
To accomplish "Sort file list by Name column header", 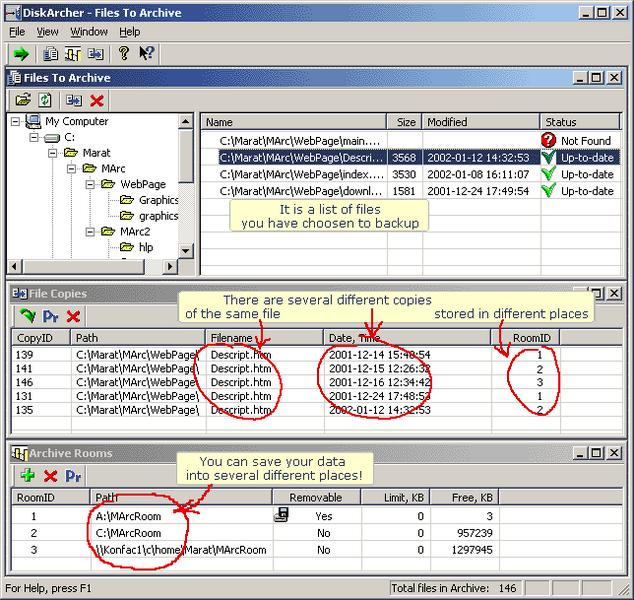I will click(x=294, y=122).
